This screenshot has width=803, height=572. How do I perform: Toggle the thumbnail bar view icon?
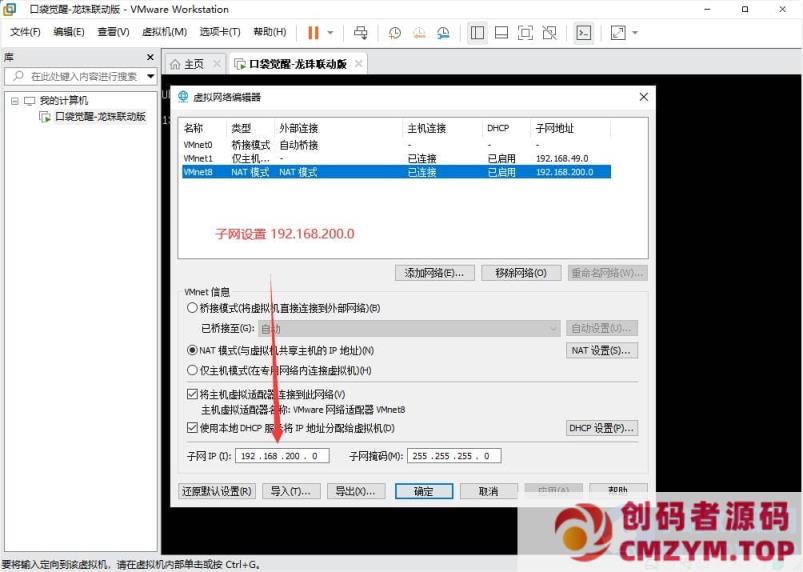pyautogui.click(x=501, y=33)
